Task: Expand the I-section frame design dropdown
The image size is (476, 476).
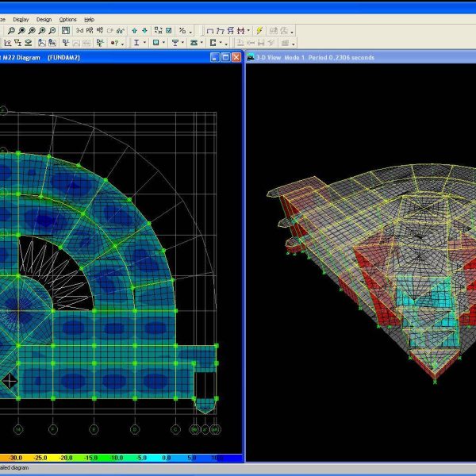Action: (x=144, y=43)
